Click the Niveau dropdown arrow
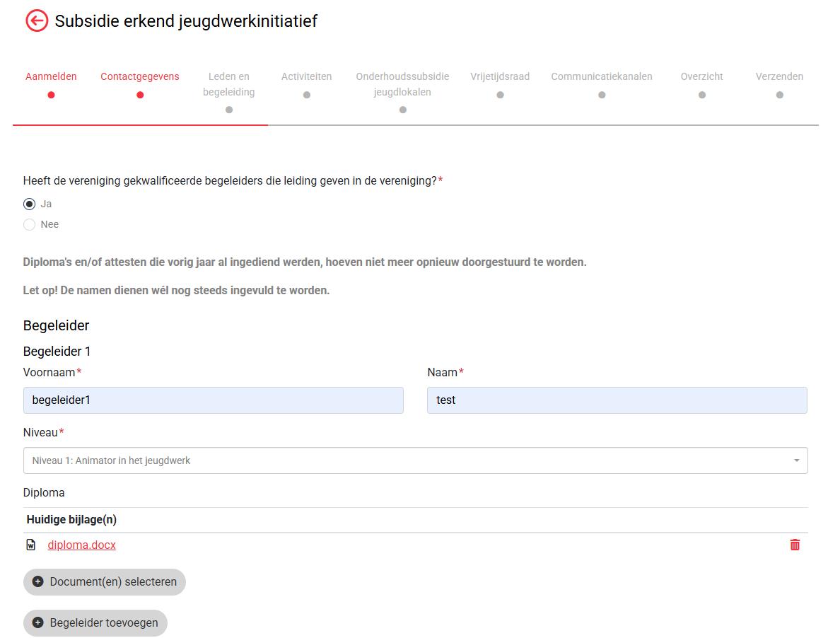 [x=797, y=460]
